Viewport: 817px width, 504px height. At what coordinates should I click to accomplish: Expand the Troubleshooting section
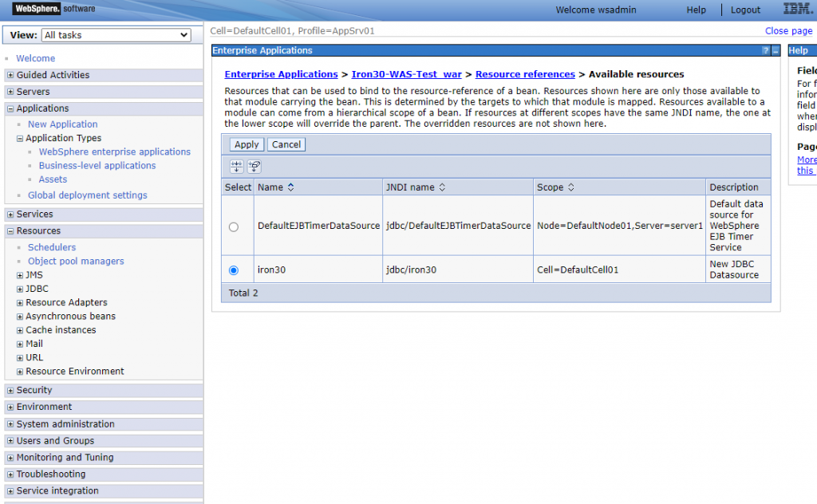click(10, 474)
